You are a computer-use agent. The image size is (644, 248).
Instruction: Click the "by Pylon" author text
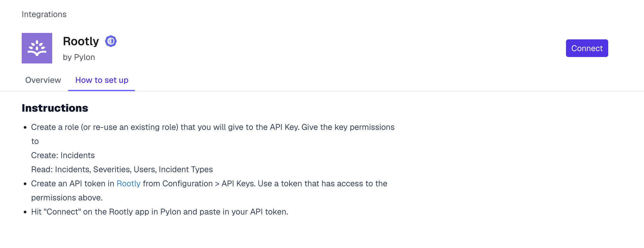[x=79, y=57]
